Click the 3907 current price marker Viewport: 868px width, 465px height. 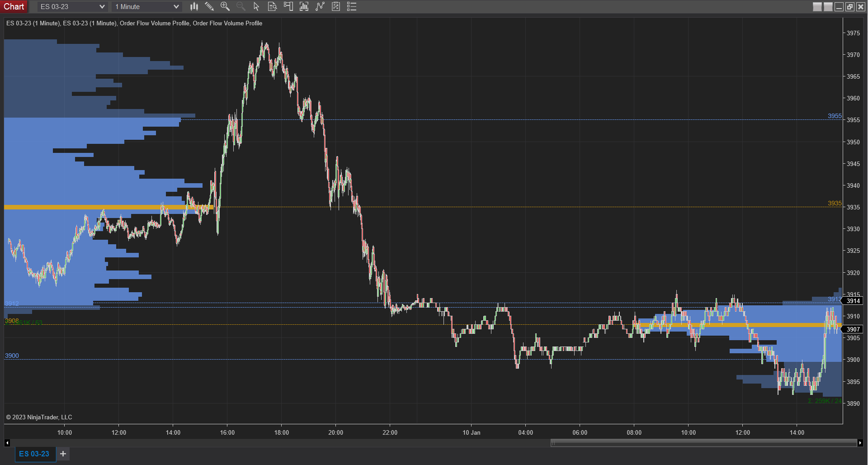(853, 329)
